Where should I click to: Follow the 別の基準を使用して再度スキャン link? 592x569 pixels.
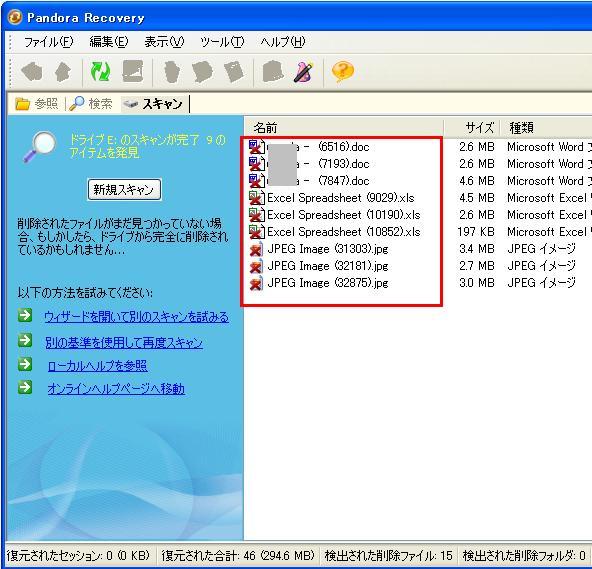coord(124,342)
